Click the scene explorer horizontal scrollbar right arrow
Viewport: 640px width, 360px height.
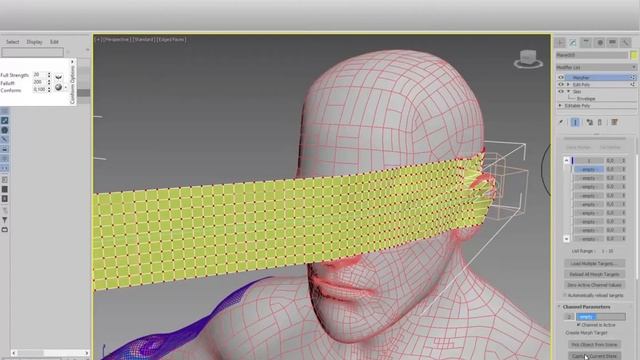pyautogui.click(x=87, y=353)
